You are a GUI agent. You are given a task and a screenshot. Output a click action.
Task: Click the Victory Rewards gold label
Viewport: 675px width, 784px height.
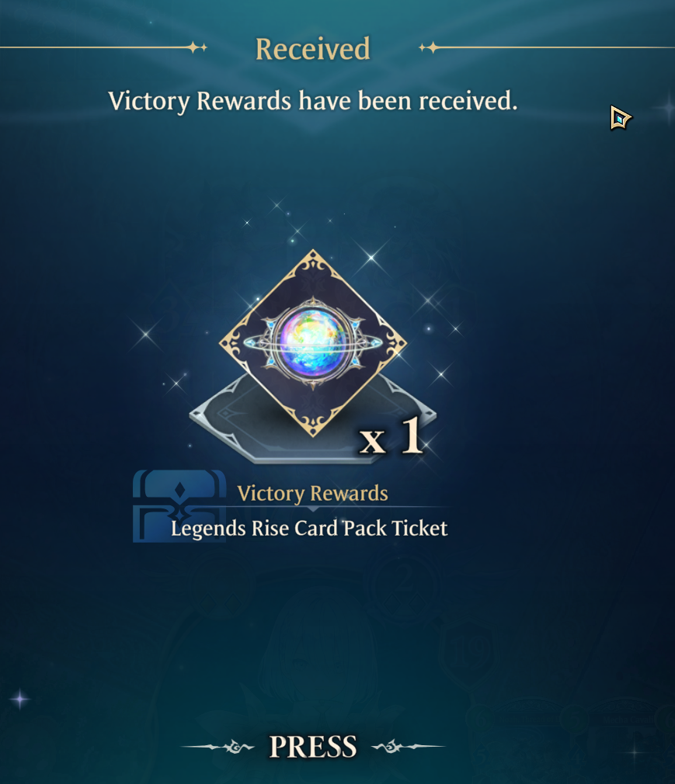click(313, 493)
